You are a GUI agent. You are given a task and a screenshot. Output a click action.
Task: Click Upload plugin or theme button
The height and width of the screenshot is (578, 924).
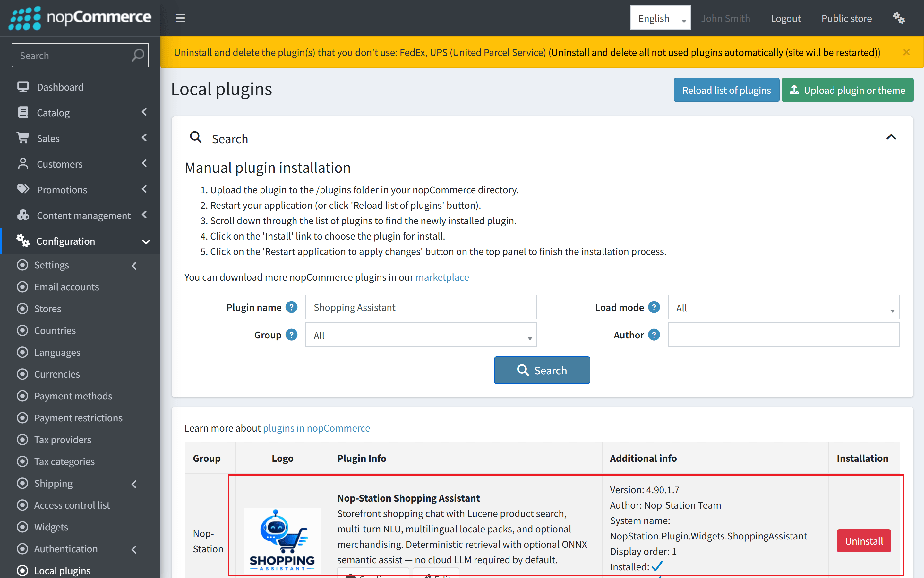coord(847,90)
